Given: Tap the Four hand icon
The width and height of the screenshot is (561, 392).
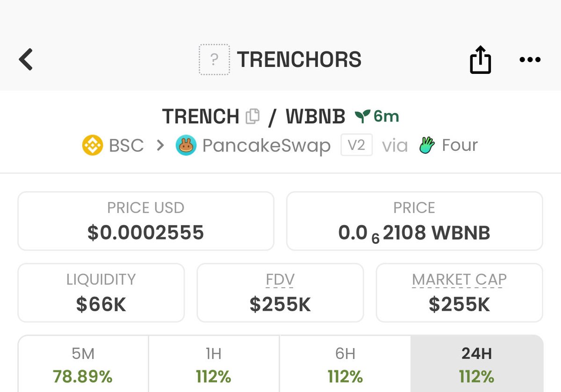Looking at the screenshot, I should [427, 146].
